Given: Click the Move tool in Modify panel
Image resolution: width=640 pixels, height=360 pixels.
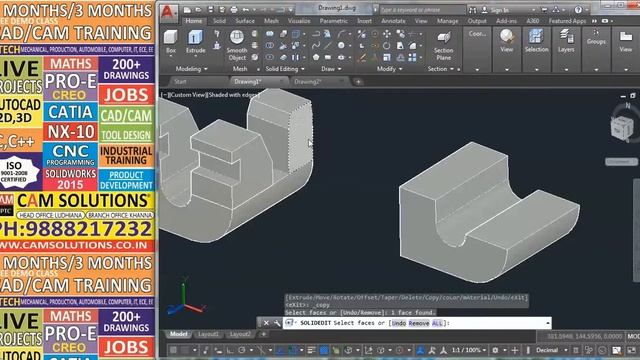Looking at the screenshot, I should [387, 34].
